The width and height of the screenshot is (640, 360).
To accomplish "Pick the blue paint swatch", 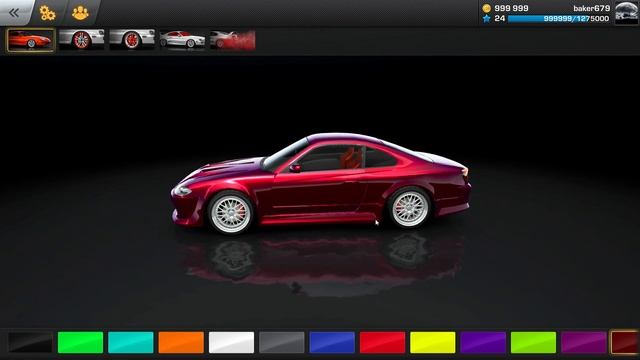I will [x=332, y=342].
